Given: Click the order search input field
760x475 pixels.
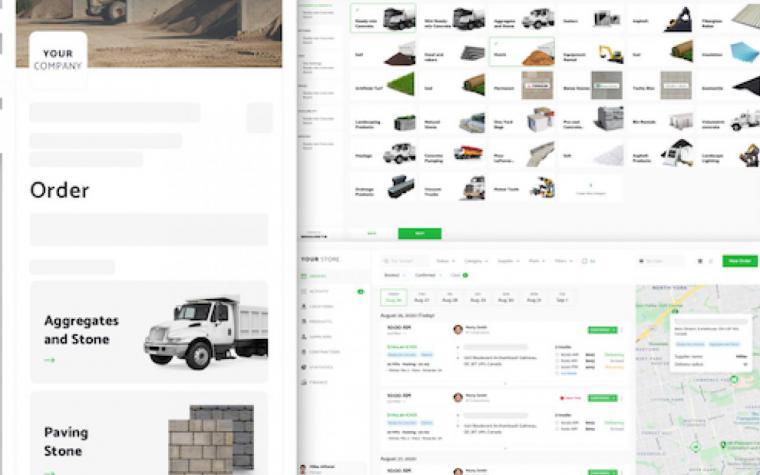Looking at the screenshot, I should [x=405, y=261].
